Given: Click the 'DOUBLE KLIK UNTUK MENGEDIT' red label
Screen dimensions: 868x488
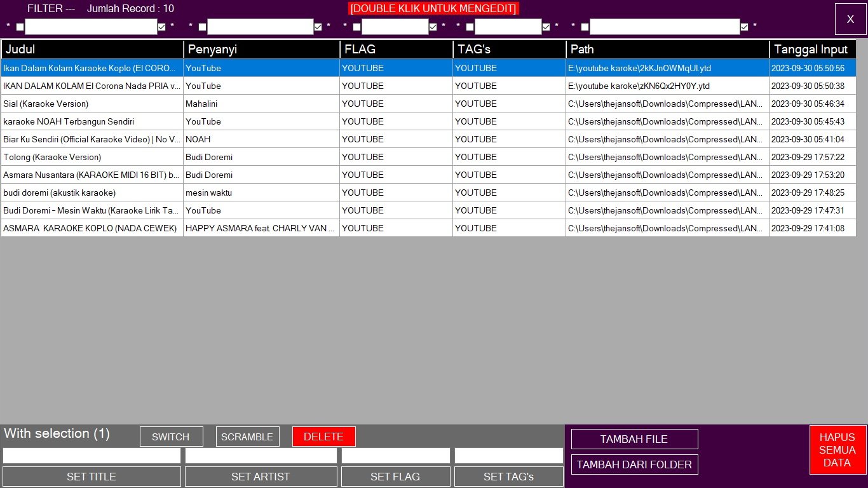Looking at the screenshot, I should (433, 8).
